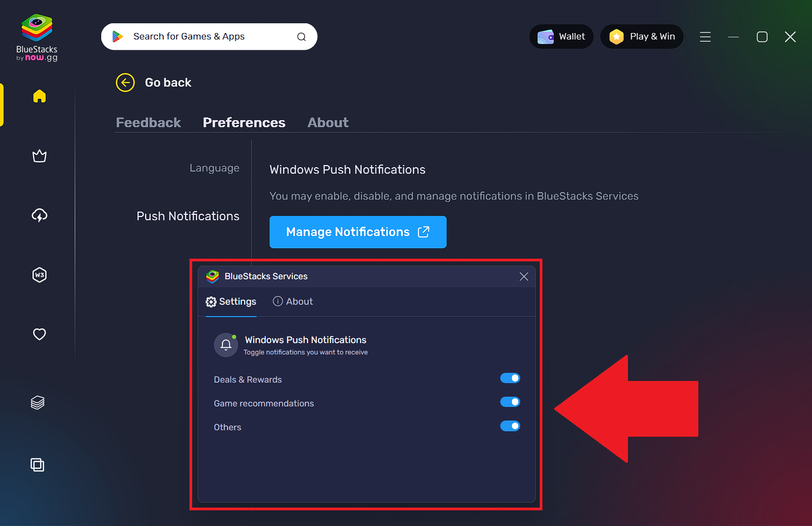Disable Deals & Rewards notifications

[x=510, y=378]
